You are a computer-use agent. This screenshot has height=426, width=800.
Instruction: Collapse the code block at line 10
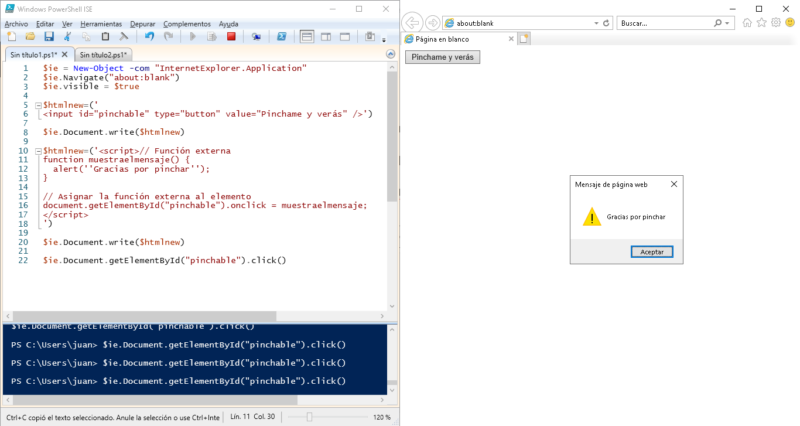38,151
